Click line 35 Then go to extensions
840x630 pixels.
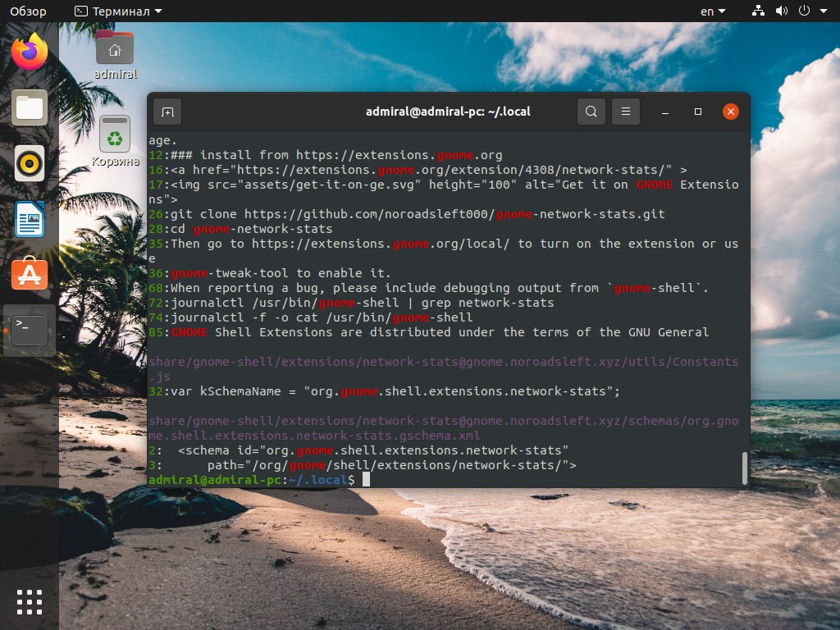pos(444,251)
